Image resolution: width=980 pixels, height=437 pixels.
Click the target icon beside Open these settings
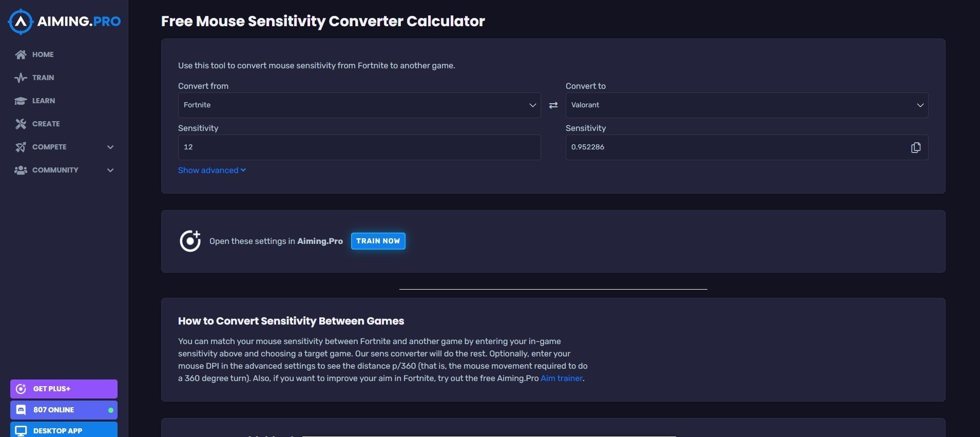tap(190, 241)
